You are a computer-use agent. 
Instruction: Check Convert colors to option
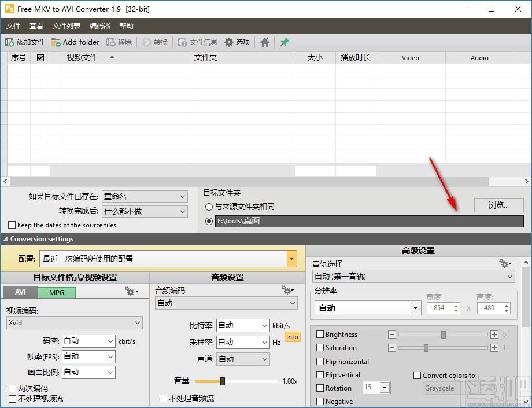click(418, 376)
